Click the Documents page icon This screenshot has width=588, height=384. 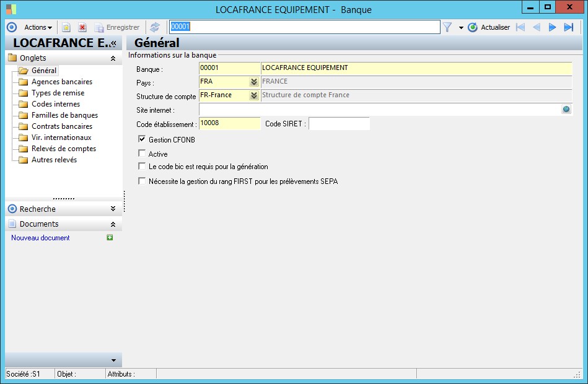click(x=12, y=224)
